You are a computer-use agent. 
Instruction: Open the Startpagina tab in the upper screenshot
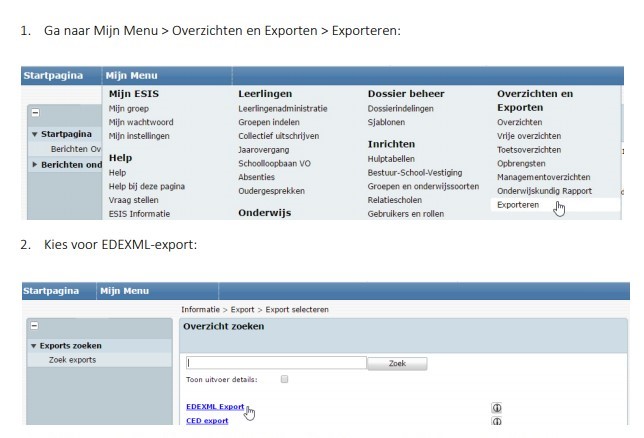pyautogui.click(x=53, y=76)
